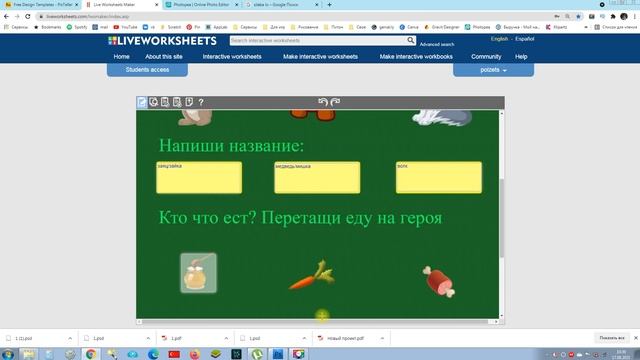
Task: Open the Photopea bookmark
Action: point(478,27)
